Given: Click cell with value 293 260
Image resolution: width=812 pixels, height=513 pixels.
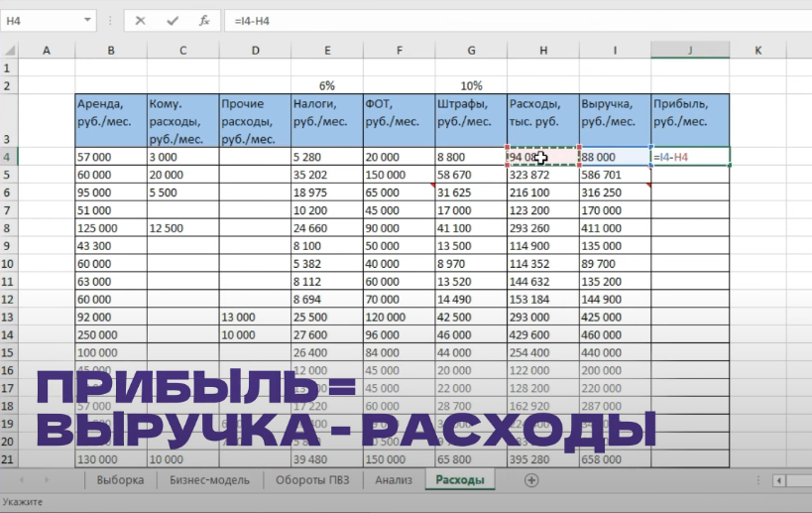Looking at the screenshot, I should tap(543, 228).
